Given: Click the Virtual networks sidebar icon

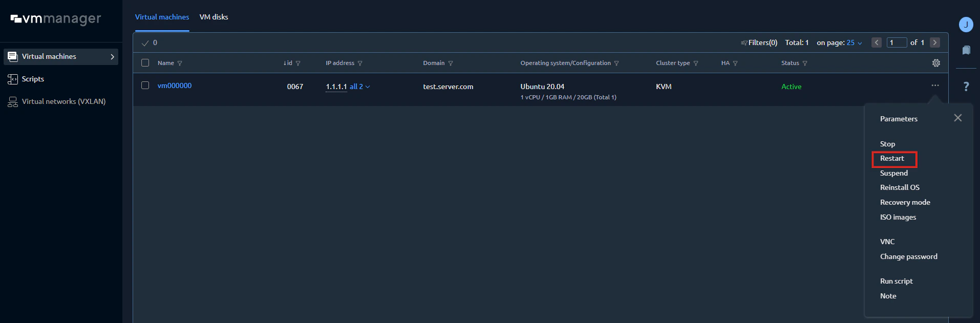Looking at the screenshot, I should pos(13,102).
